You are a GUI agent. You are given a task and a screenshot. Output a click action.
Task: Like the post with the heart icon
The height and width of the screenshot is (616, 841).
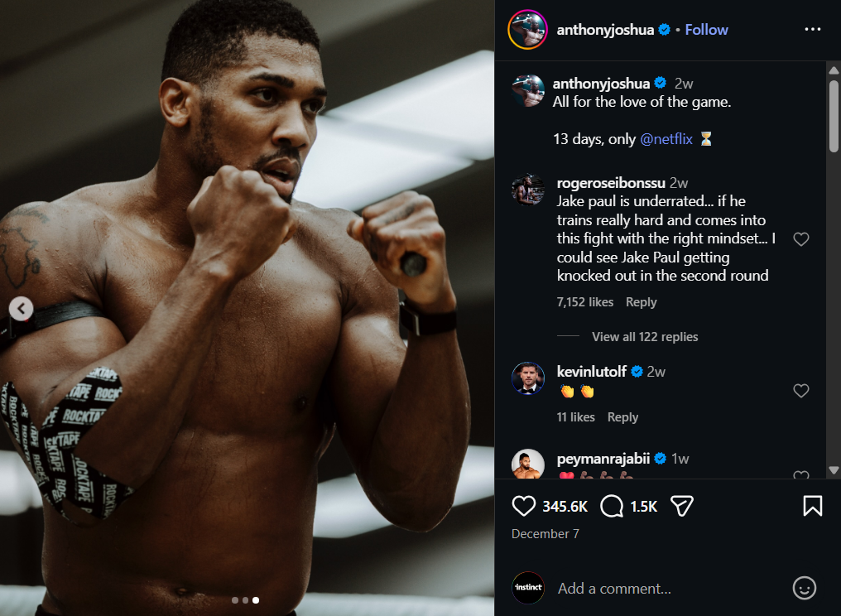(x=523, y=506)
